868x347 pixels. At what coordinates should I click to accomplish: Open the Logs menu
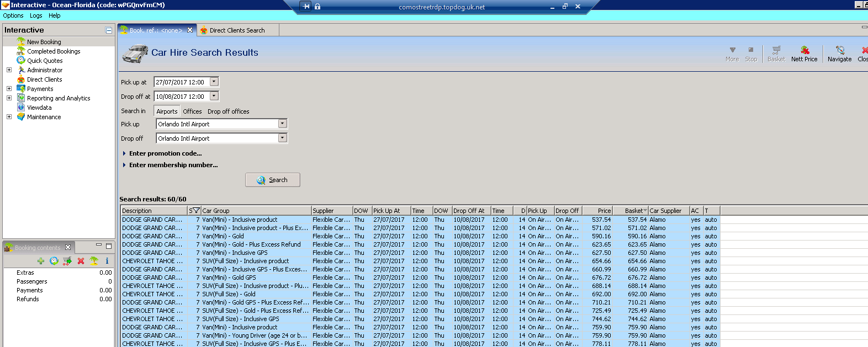pos(36,15)
